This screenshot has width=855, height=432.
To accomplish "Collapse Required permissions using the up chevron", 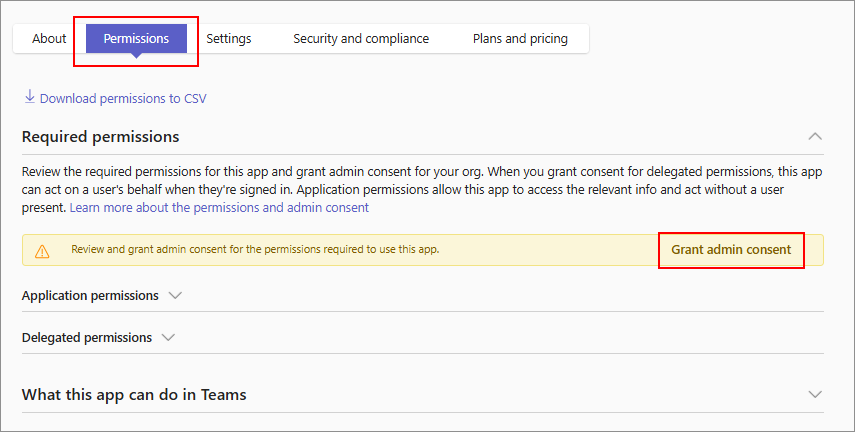I will coord(815,136).
